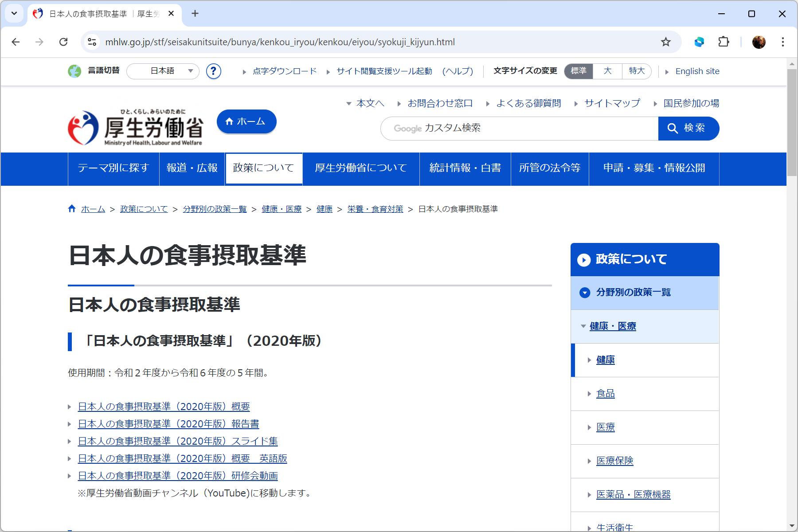Click the blue ホーム button

pyautogui.click(x=246, y=121)
